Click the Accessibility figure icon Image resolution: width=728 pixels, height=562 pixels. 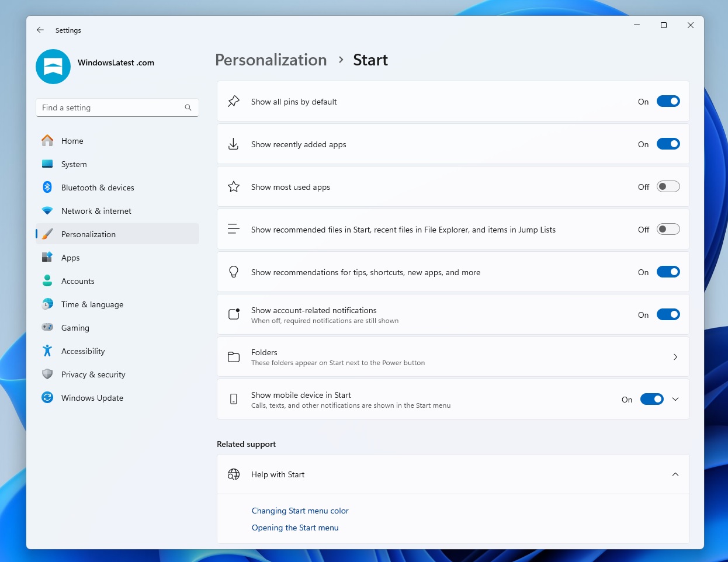[x=47, y=351]
